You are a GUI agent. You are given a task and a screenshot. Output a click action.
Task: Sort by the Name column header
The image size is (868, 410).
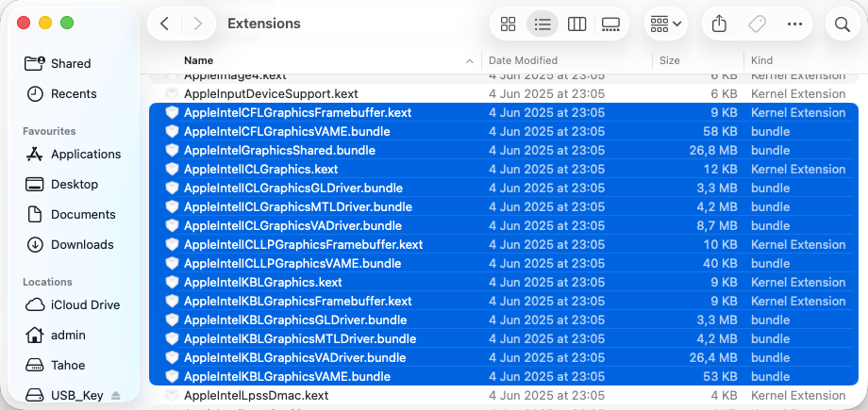click(199, 60)
